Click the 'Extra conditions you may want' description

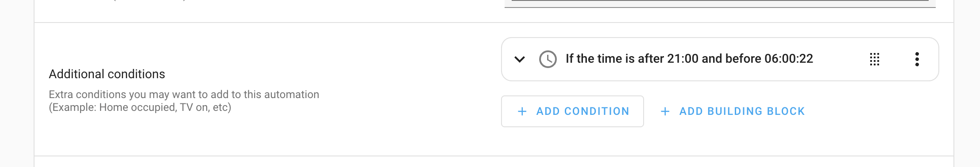pos(184,95)
